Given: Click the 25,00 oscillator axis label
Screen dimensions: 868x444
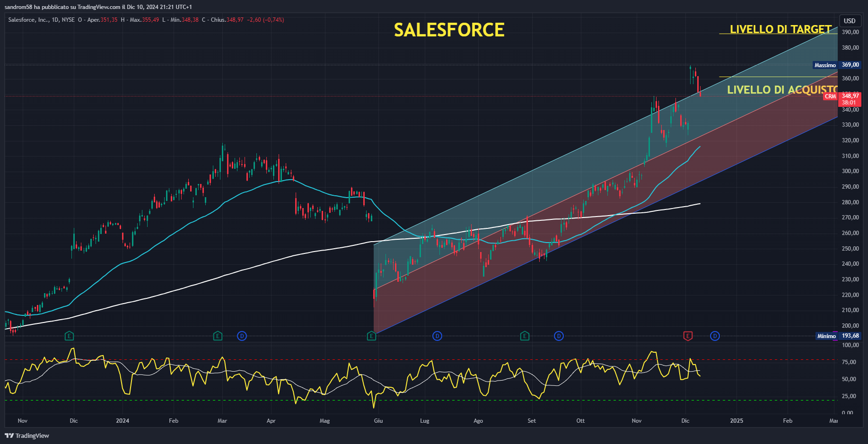Looking at the screenshot, I should 849,396.
